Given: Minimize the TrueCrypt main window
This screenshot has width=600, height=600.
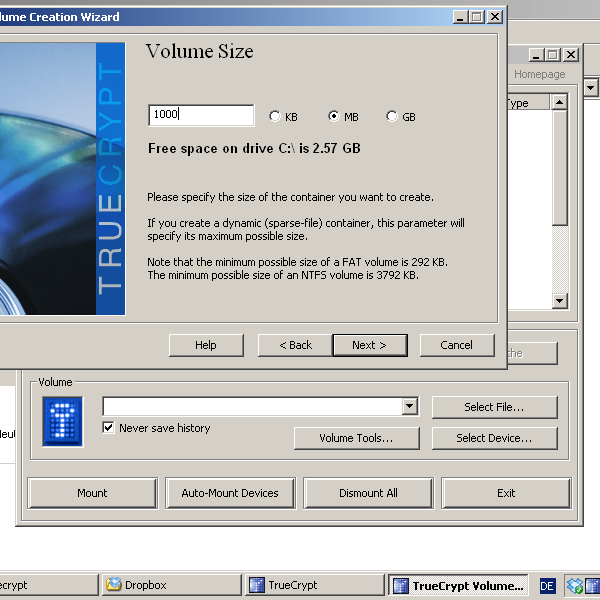Looking at the screenshot, I should click(x=536, y=55).
